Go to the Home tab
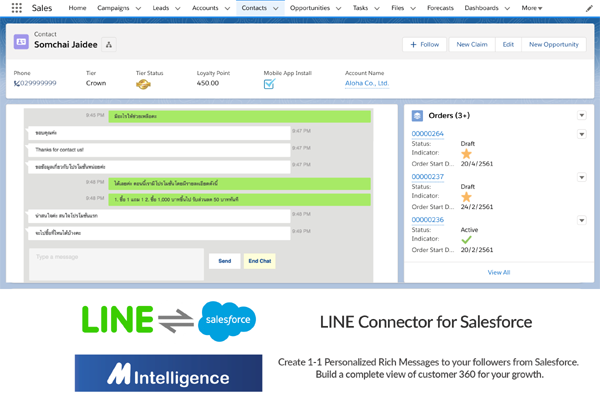 pos(77,8)
